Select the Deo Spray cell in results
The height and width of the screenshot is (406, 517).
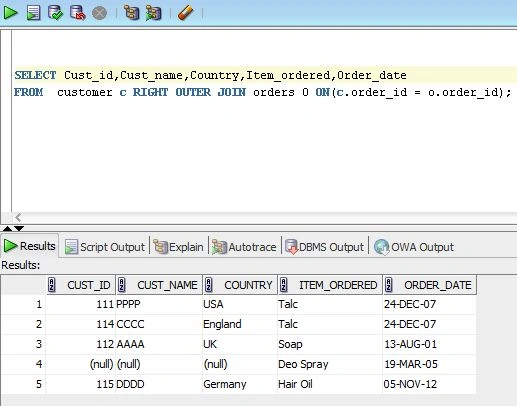(x=330, y=364)
